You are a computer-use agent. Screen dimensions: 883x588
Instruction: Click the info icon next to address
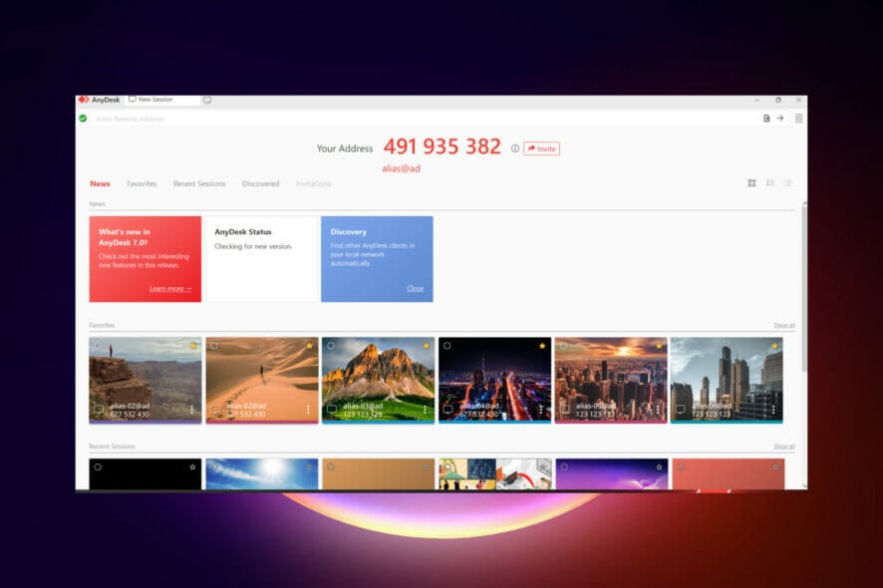tap(514, 148)
